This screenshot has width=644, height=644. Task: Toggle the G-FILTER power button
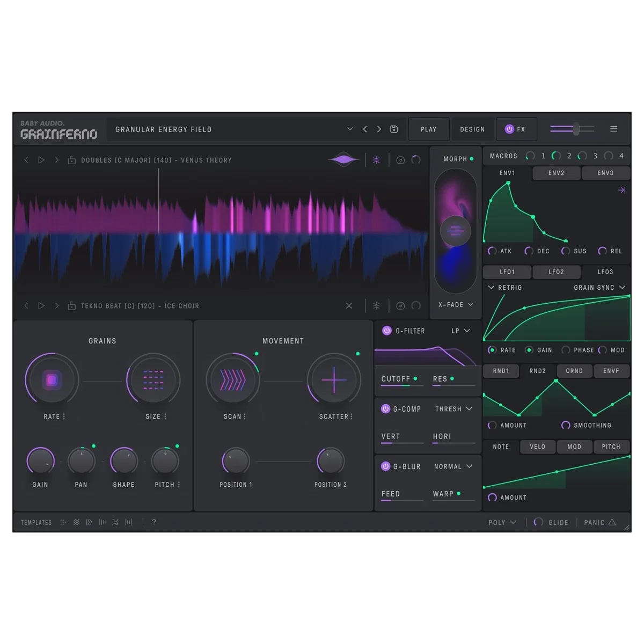(x=386, y=331)
